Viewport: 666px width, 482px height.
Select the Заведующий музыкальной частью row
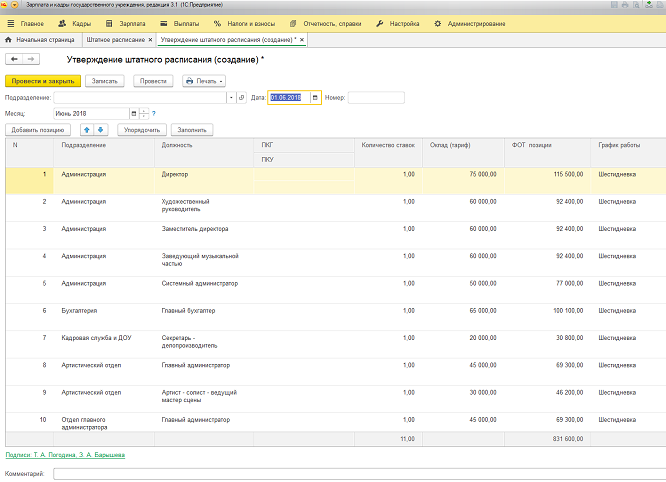pos(336,262)
